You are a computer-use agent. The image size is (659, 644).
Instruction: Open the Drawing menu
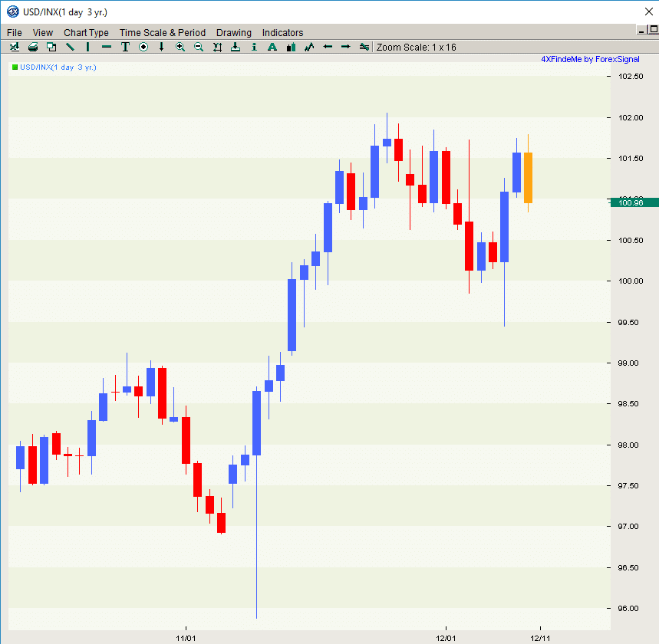[234, 33]
